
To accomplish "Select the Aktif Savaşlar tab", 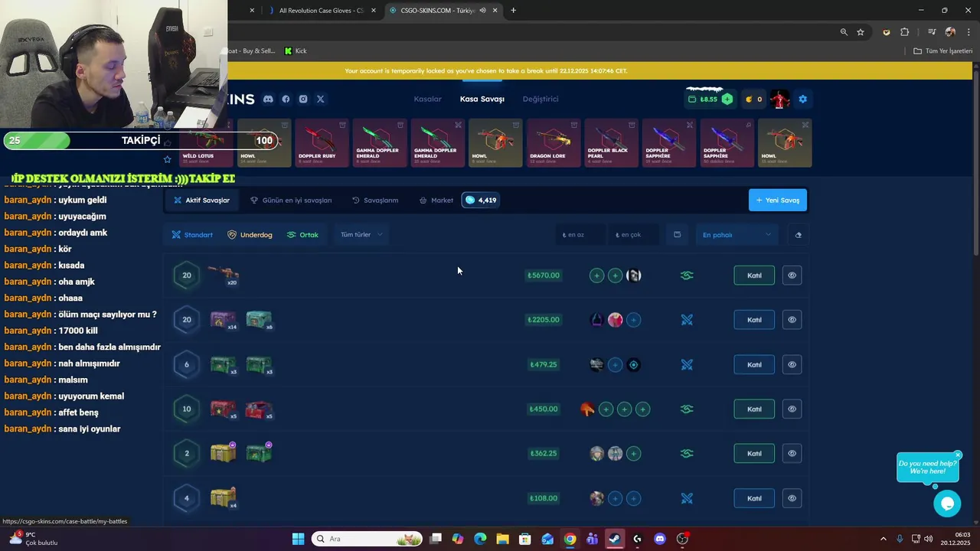I will [201, 201].
